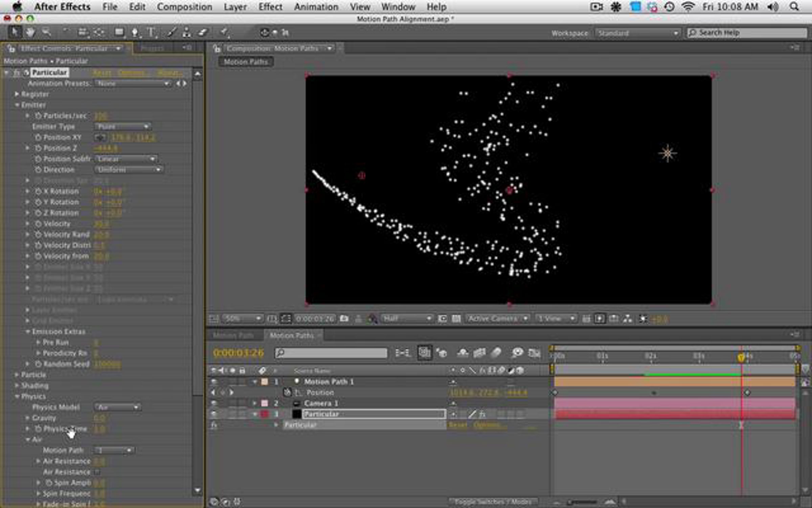Click Options link in Effect Controls header
Screen dimensions: 812x508
click(x=132, y=72)
